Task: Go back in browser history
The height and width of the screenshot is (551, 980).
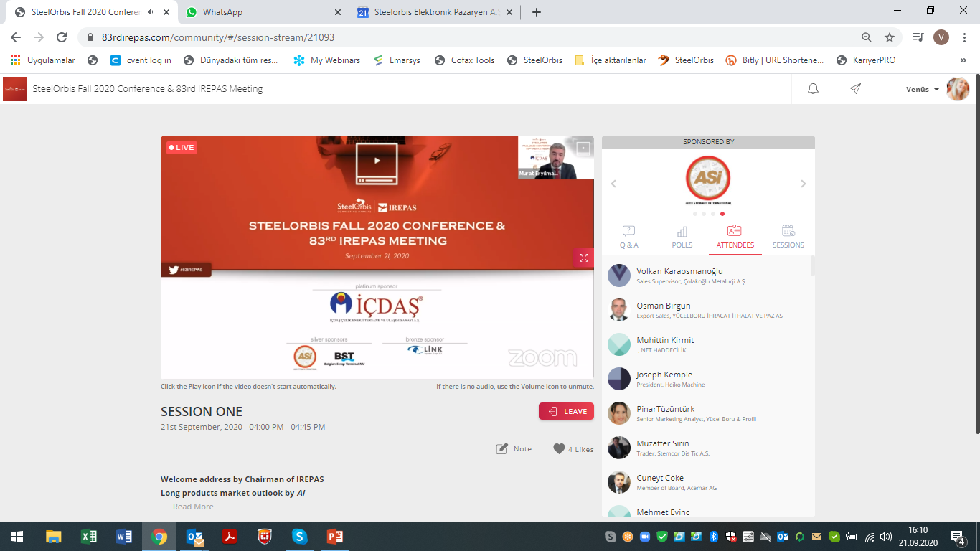Action: click(x=16, y=37)
